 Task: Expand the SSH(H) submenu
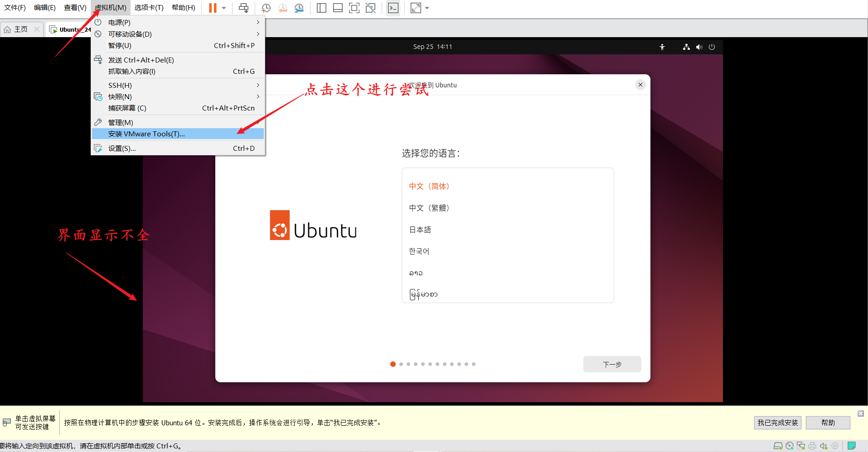tap(178, 85)
